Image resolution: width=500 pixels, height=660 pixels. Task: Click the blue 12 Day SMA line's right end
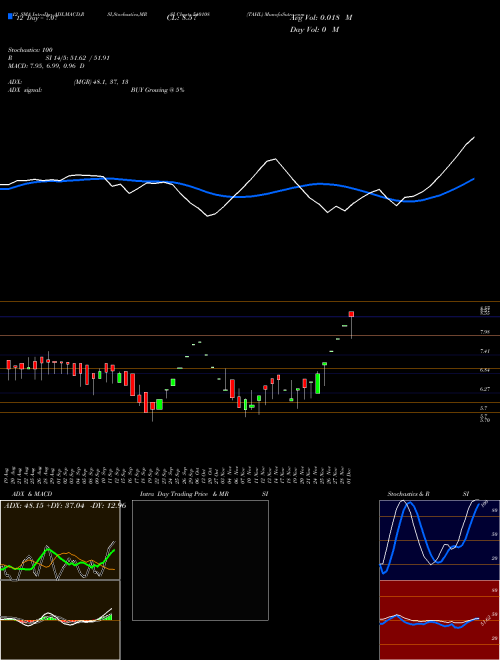pos(474,179)
